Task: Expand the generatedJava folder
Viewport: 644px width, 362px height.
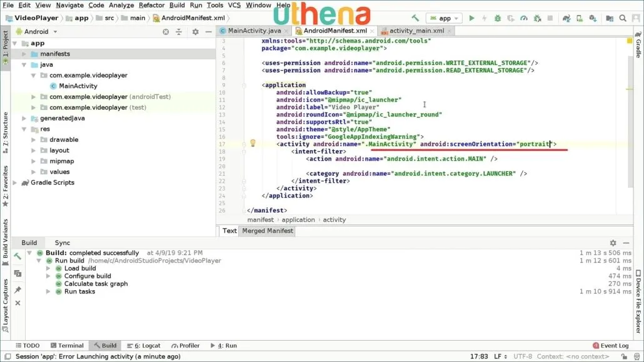Action: pos(24,118)
